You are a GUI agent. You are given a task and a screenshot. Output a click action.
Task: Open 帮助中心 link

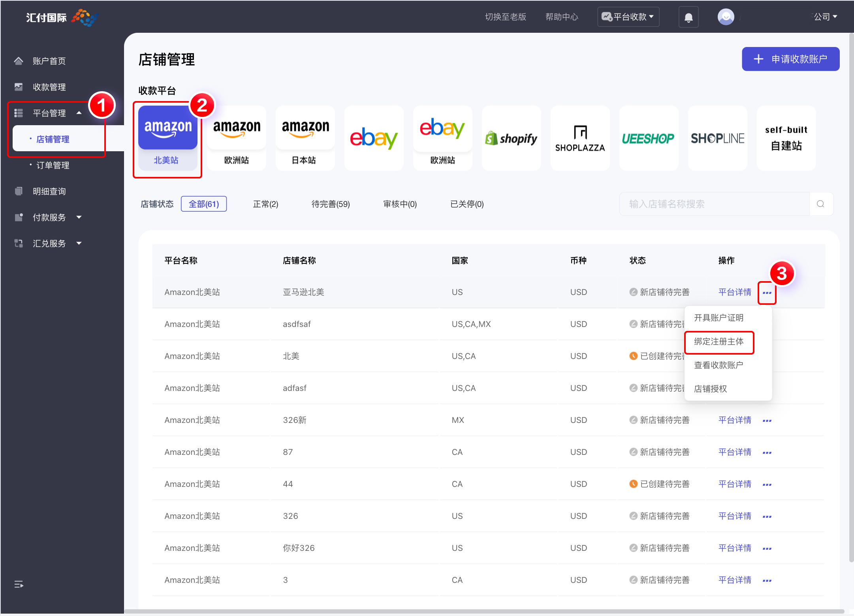(x=562, y=17)
